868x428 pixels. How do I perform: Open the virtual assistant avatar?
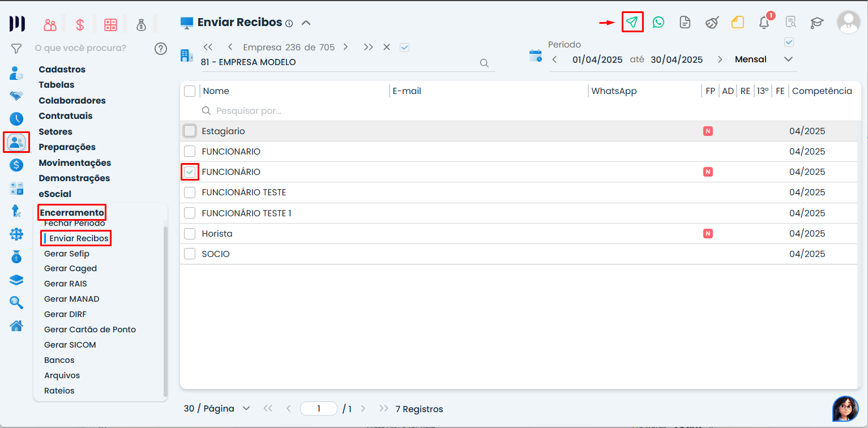(x=845, y=409)
